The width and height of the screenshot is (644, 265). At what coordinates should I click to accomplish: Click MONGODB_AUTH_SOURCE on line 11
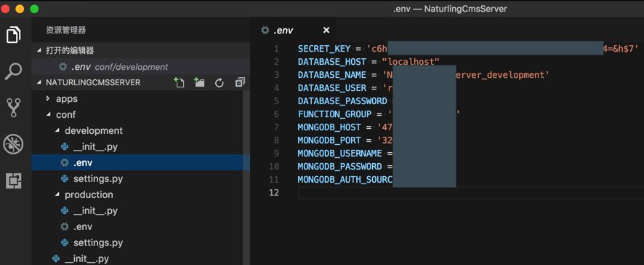(345, 179)
